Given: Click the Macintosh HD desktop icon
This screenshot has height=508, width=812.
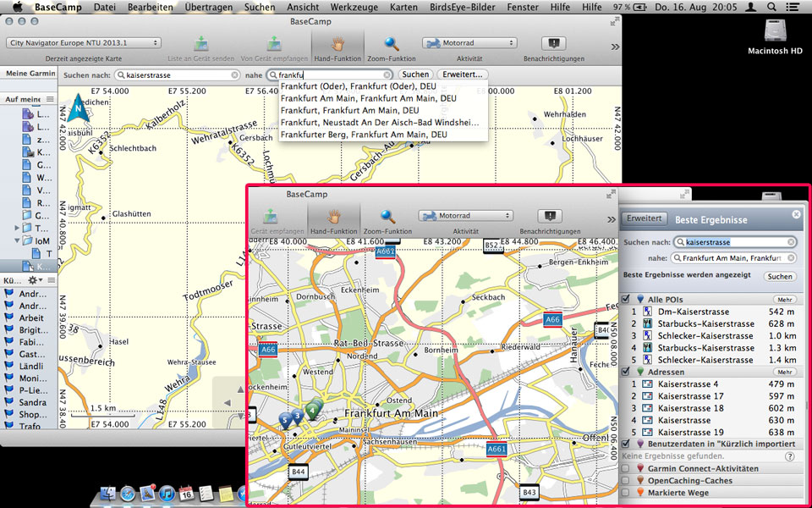Looking at the screenshot, I should tap(776, 36).
